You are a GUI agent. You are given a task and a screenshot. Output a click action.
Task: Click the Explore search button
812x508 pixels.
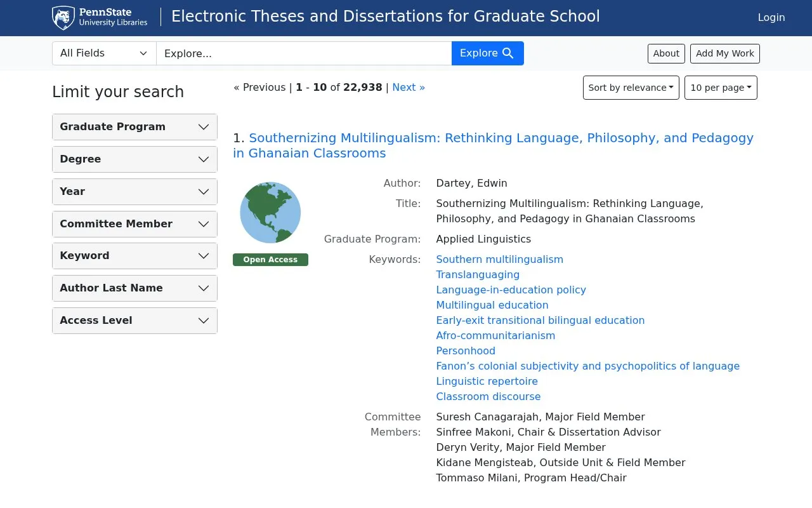click(487, 53)
